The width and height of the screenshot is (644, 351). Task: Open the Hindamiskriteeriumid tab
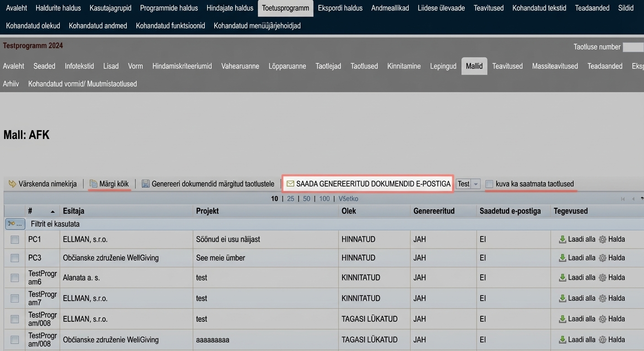pyautogui.click(x=182, y=66)
